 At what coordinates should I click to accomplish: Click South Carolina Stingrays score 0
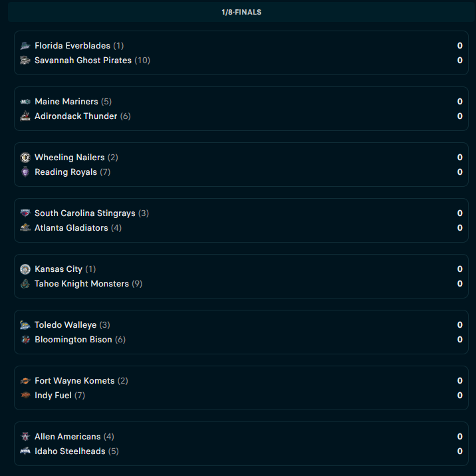pyautogui.click(x=459, y=213)
